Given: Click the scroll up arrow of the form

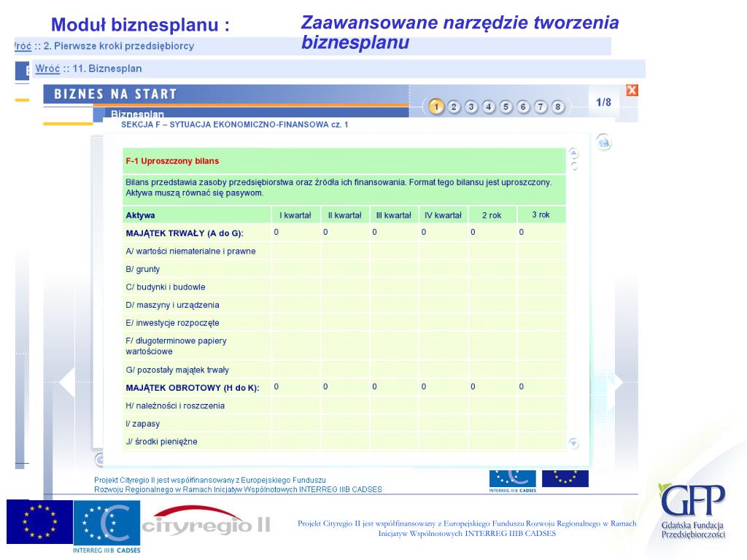Looking at the screenshot, I should (x=573, y=153).
